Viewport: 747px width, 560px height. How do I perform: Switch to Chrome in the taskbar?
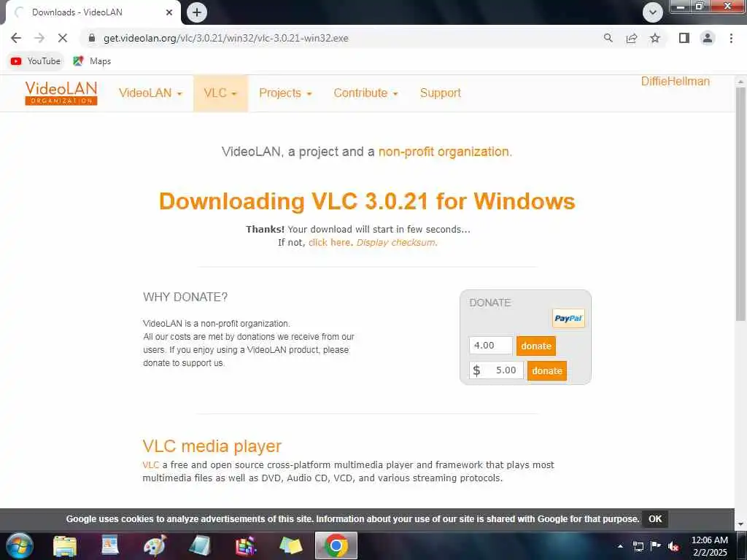click(x=336, y=545)
